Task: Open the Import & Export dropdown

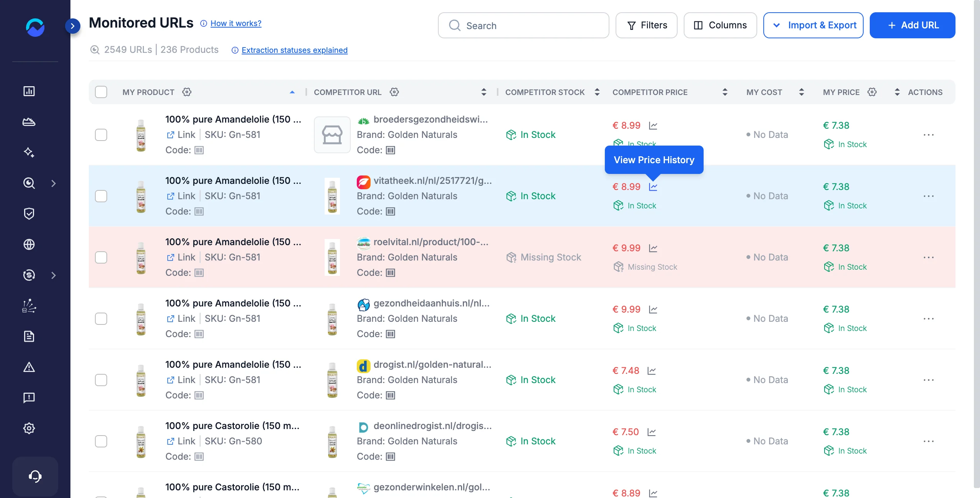Action: point(813,25)
